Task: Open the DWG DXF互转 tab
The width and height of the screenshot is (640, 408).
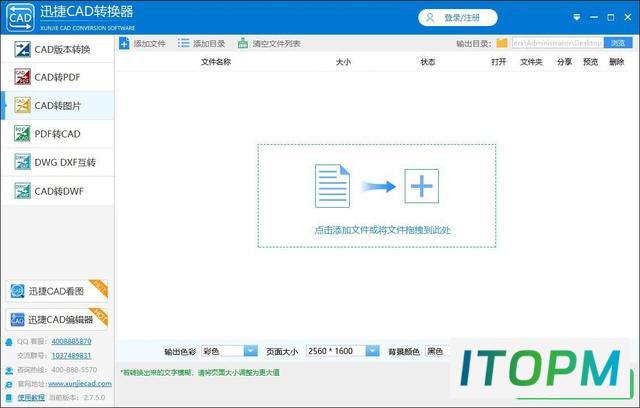Action: tap(58, 162)
